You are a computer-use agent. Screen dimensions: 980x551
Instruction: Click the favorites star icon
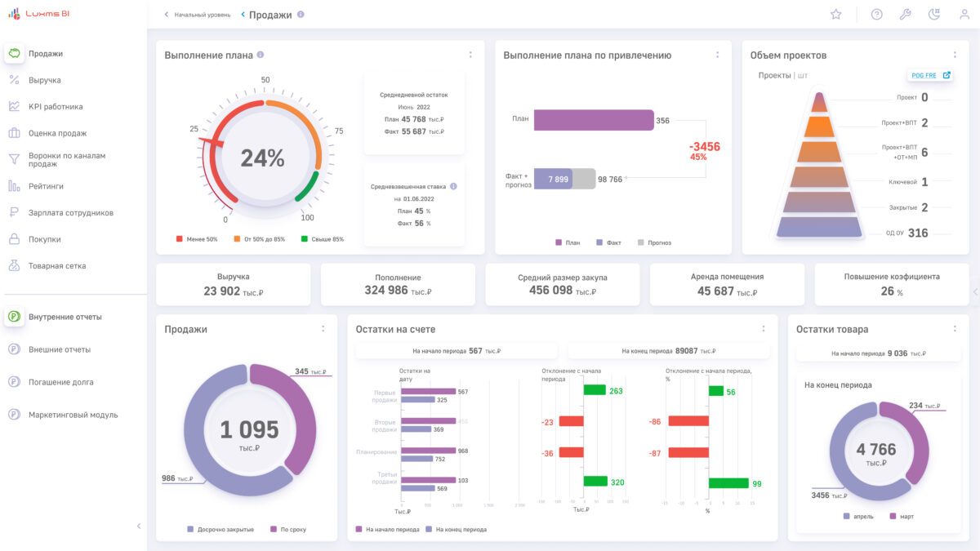pyautogui.click(x=835, y=14)
